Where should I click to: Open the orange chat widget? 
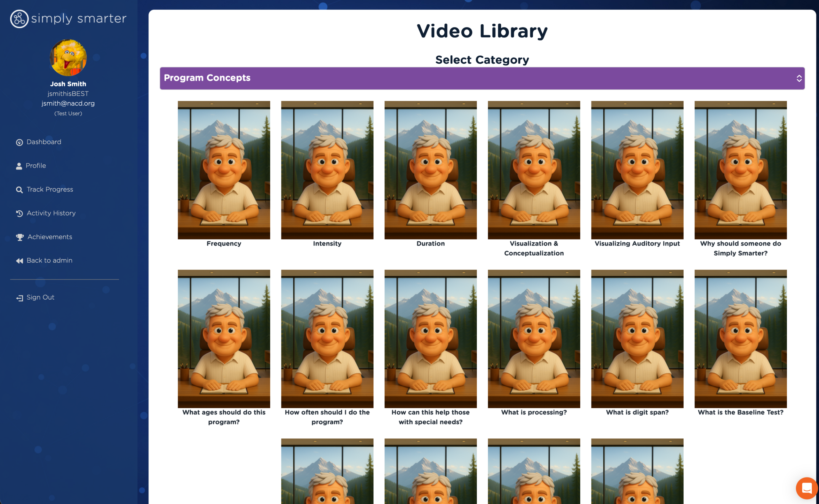806,488
